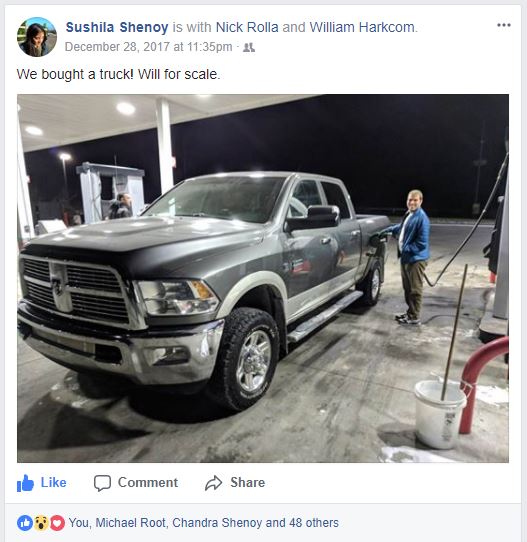This screenshot has width=527, height=542.
Task: Open Sushila Shenoy's profile link
Action: click(117, 27)
